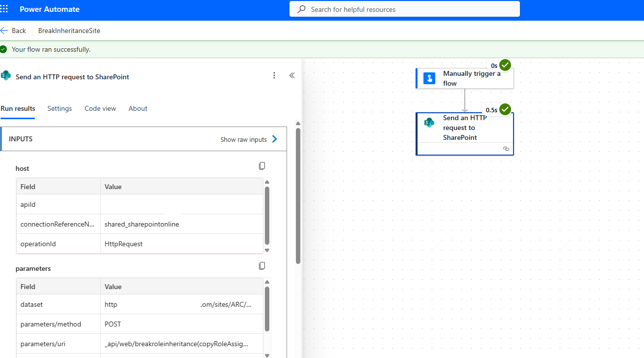Open the About tab
644x358 pixels.
138,108
